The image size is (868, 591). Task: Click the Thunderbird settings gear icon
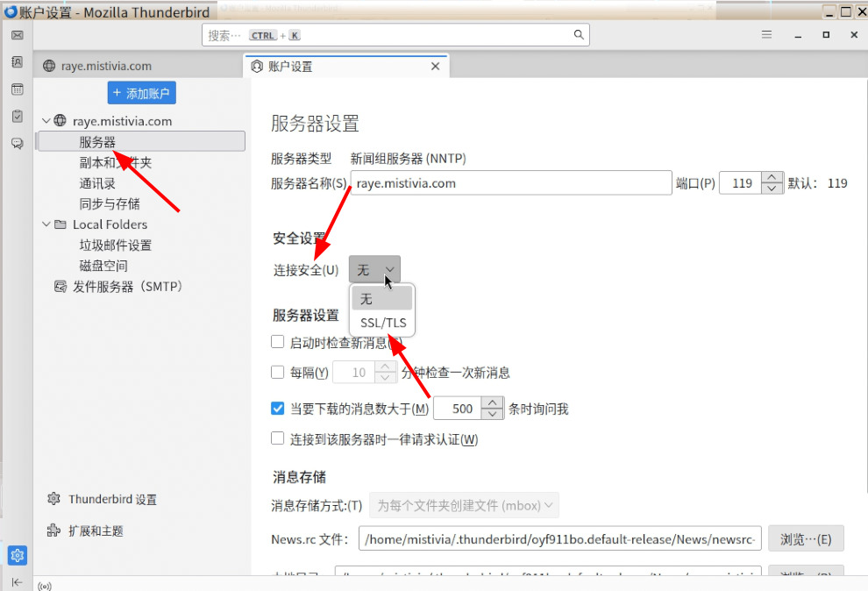[53, 499]
